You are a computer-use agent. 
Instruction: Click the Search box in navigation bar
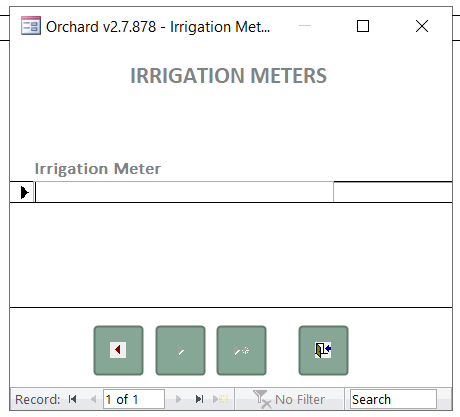[393, 399]
